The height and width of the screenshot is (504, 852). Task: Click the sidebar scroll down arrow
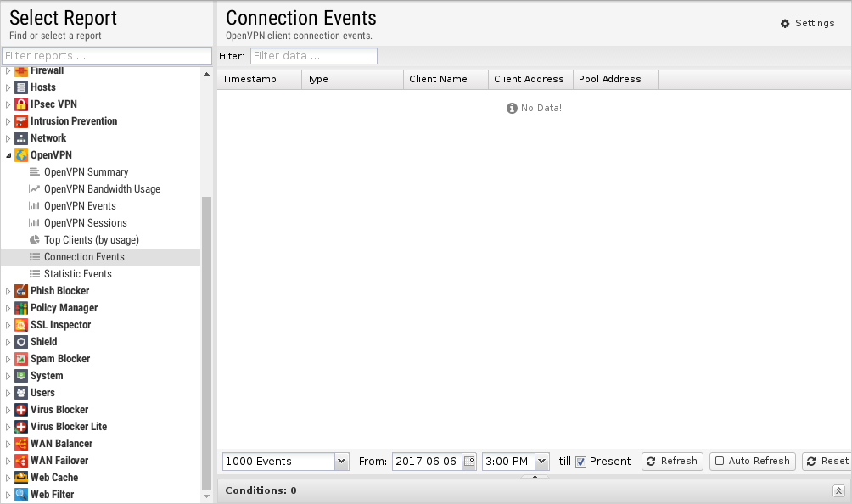206,496
